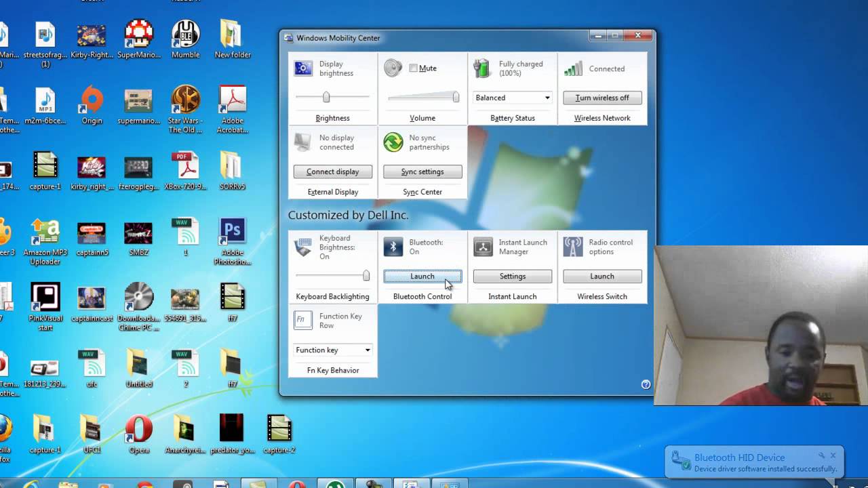Click the green Sync Center icon
Screen dimensions: 868x488
point(393,142)
